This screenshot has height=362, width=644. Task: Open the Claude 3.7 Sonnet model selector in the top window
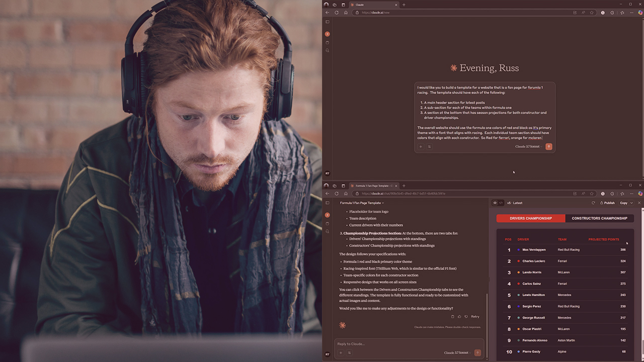coord(528,147)
